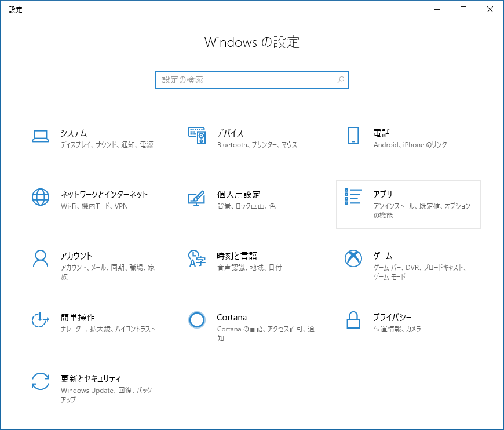Click the magnifier icon in search box

341,80
